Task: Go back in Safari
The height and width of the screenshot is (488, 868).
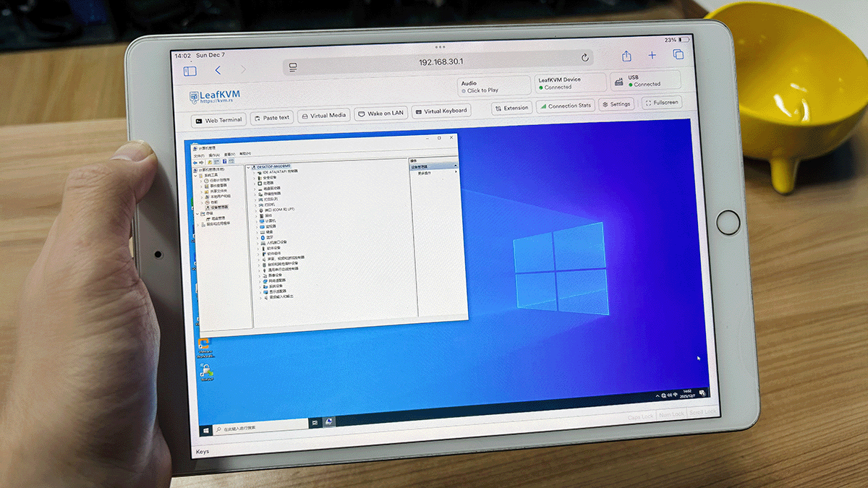Action: point(218,70)
